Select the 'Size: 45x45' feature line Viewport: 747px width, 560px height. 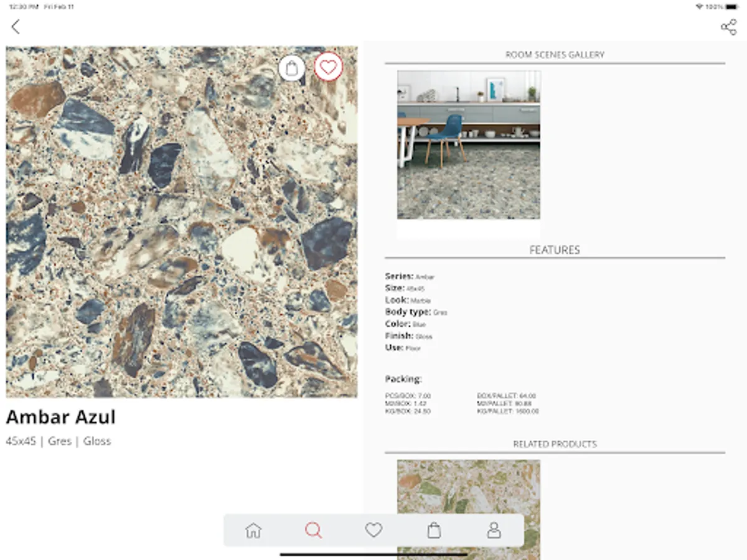click(x=405, y=288)
